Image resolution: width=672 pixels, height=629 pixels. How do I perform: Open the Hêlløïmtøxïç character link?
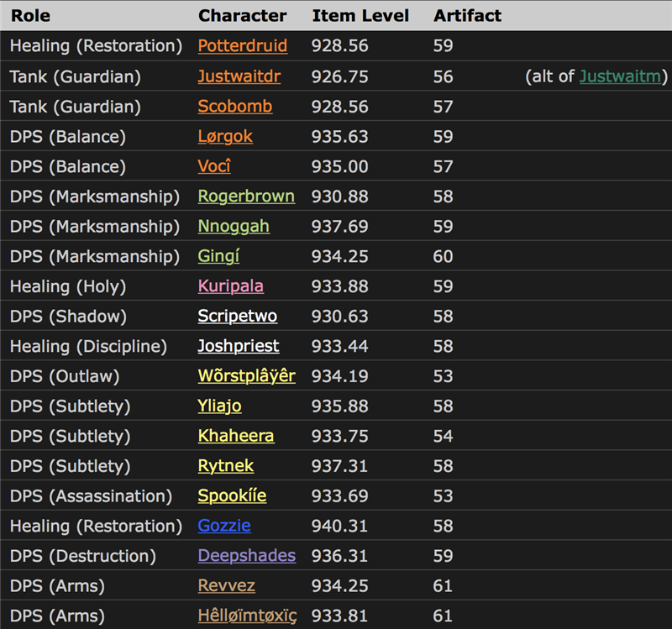coord(247,616)
